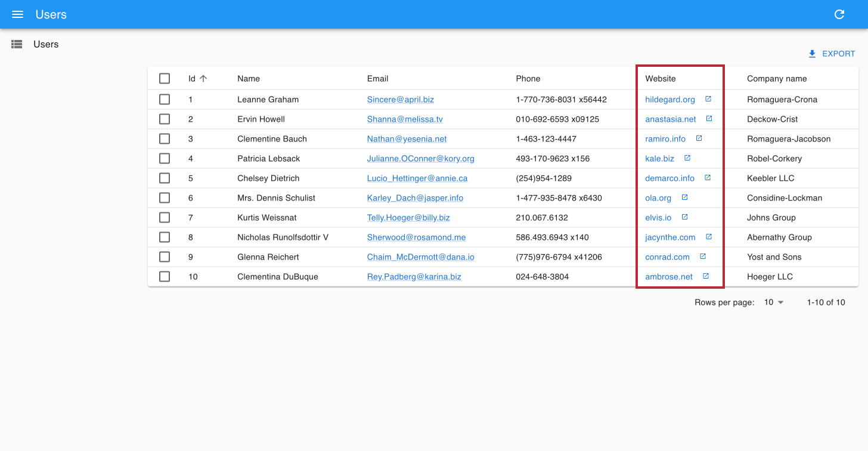868x451 pixels.
Task: Sort by Company name column header
Action: [x=777, y=79]
